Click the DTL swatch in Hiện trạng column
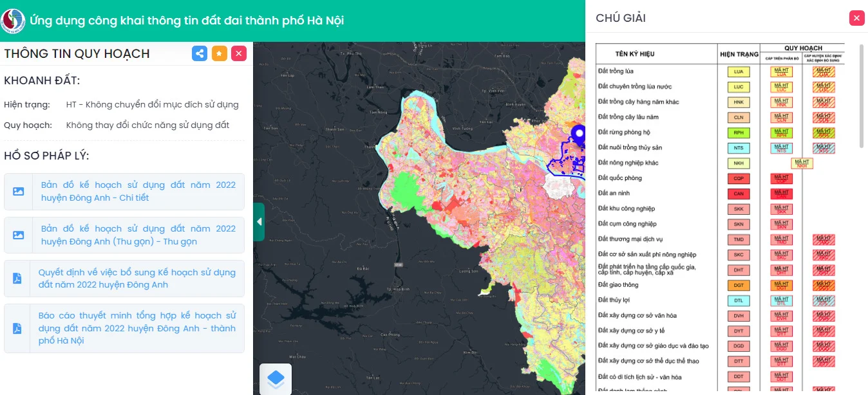 pyautogui.click(x=739, y=300)
